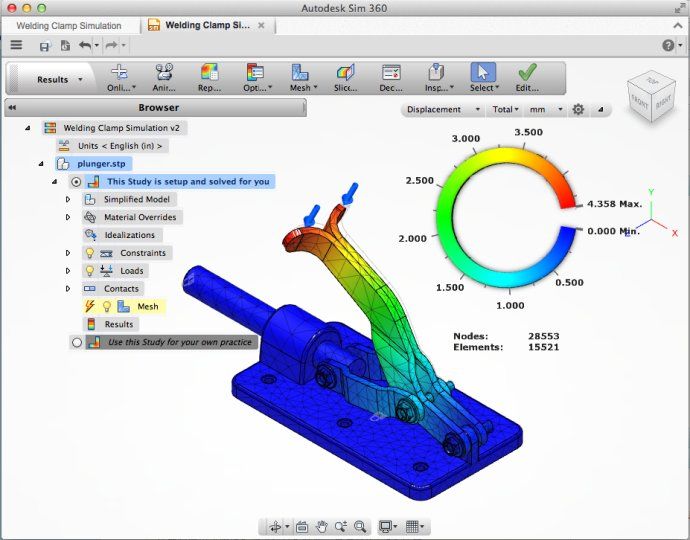Activate 'This Study is setup and solved' radio
The image size is (690, 540).
point(76,182)
